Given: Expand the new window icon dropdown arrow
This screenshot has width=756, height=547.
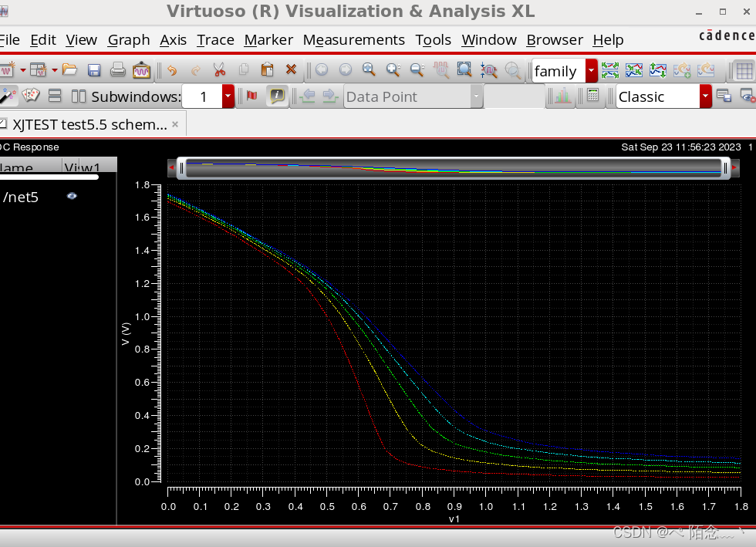Looking at the screenshot, I should tap(22, 70).
